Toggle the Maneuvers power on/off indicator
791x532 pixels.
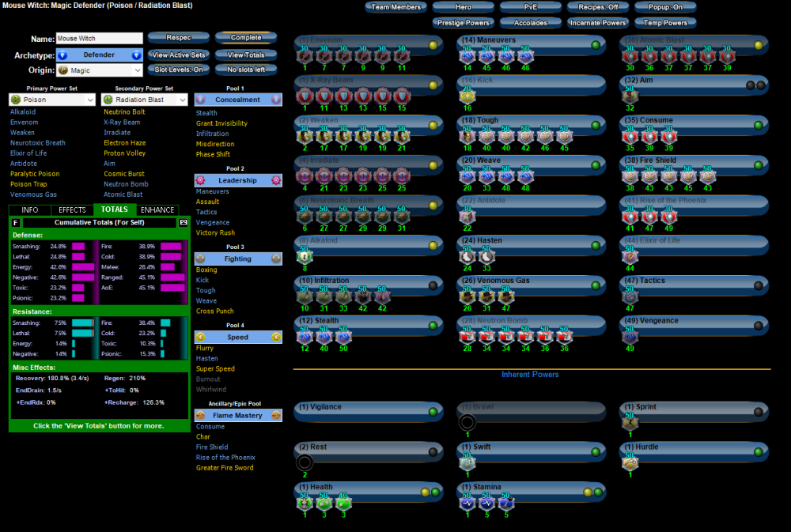pos(596,45)
